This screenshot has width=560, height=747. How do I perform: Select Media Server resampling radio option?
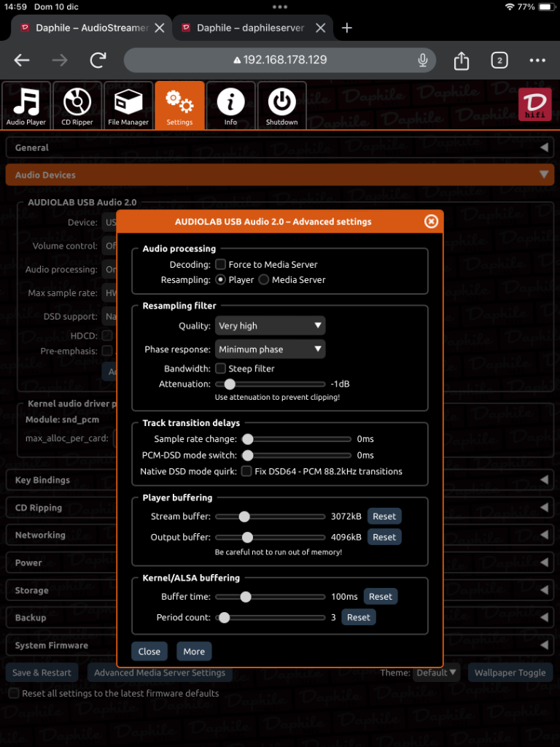(263, 279)
